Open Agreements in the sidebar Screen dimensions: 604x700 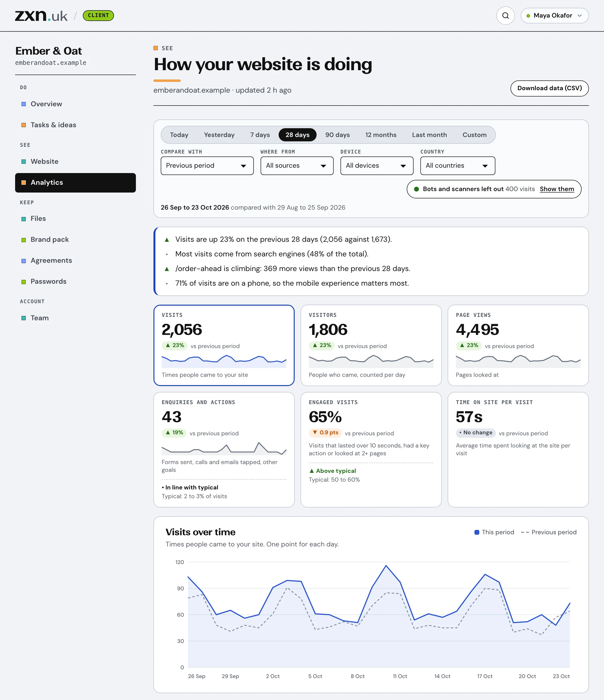click(x=75, y=261)
